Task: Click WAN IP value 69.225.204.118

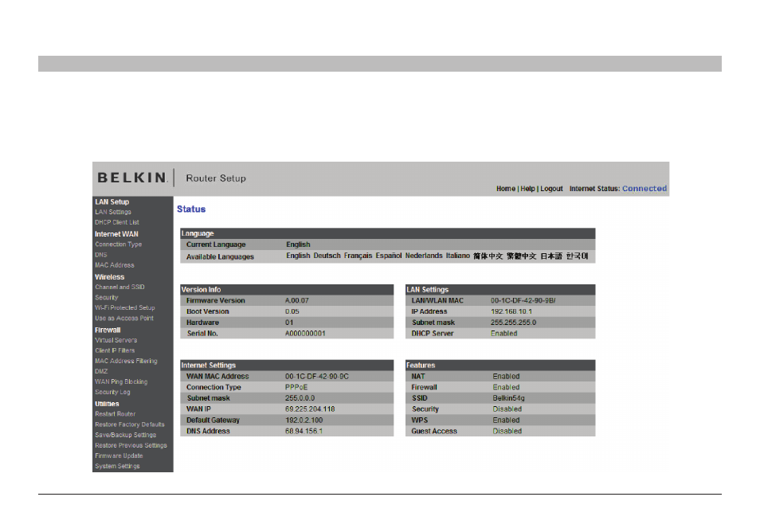Action: 310,409
